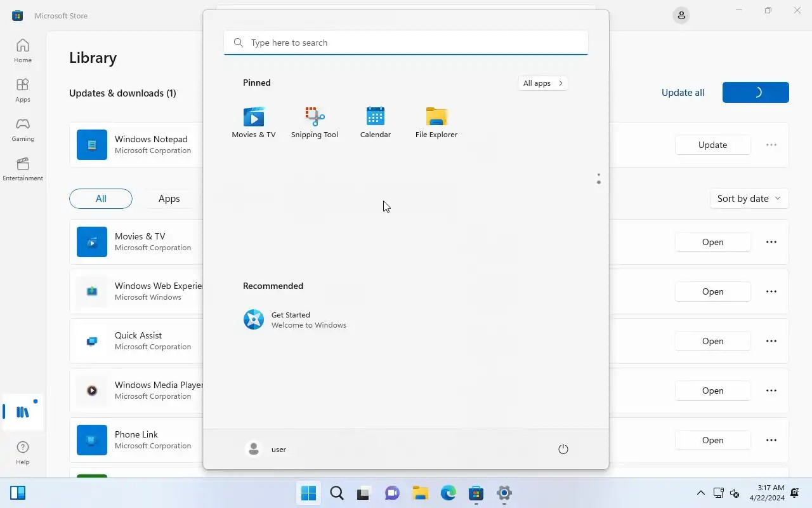Click Update all link
This screenshot has width=812, height=508.
[683, 93]
